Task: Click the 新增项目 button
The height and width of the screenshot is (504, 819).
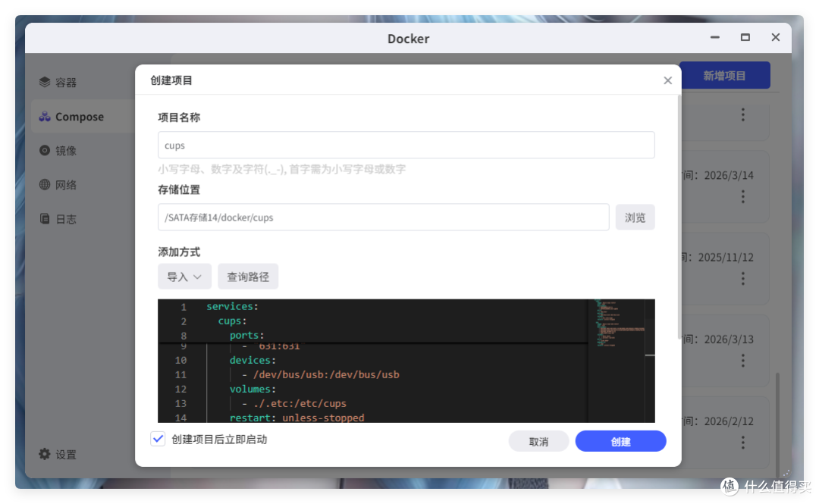Action: click(x=725, y=75)
